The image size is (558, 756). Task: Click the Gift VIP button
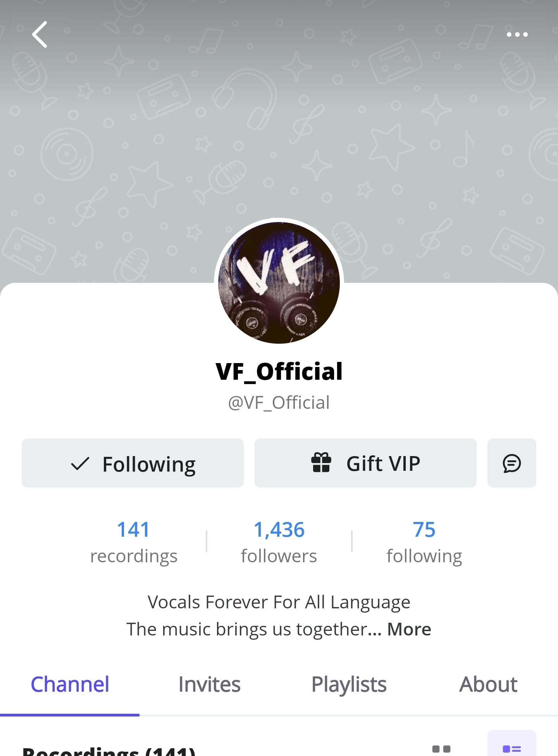(365, 463)
